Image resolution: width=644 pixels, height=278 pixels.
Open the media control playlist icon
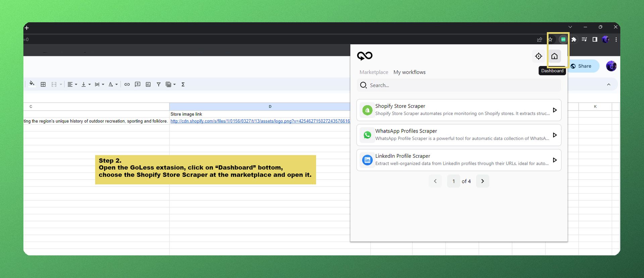click(x=584, y=40)
